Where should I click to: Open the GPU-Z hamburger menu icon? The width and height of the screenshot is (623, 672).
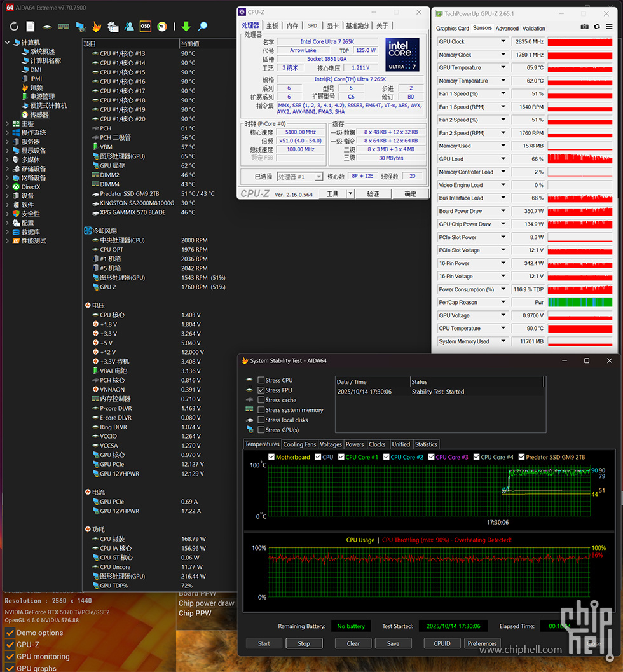click(608, 28)
